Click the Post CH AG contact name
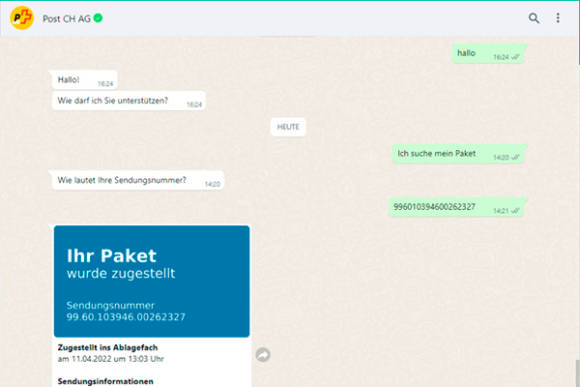580x387 pixels. pos(67,18)
